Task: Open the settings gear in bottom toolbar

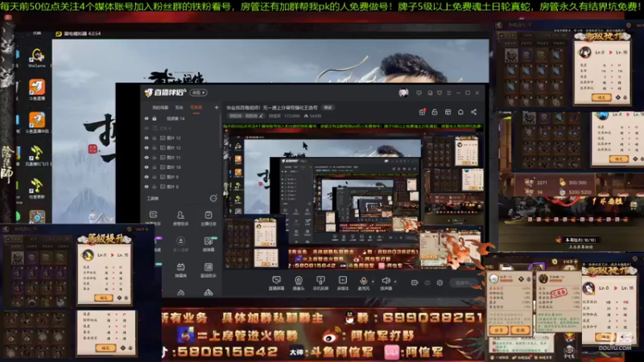Action: [x=440, y=283]
